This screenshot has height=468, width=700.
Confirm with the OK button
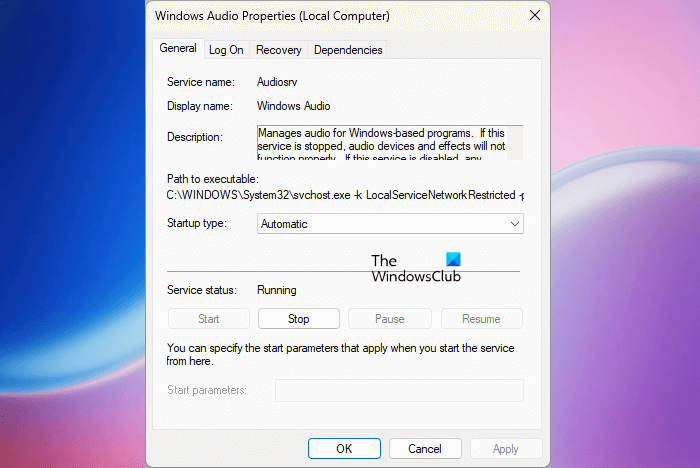pos(344,449)
